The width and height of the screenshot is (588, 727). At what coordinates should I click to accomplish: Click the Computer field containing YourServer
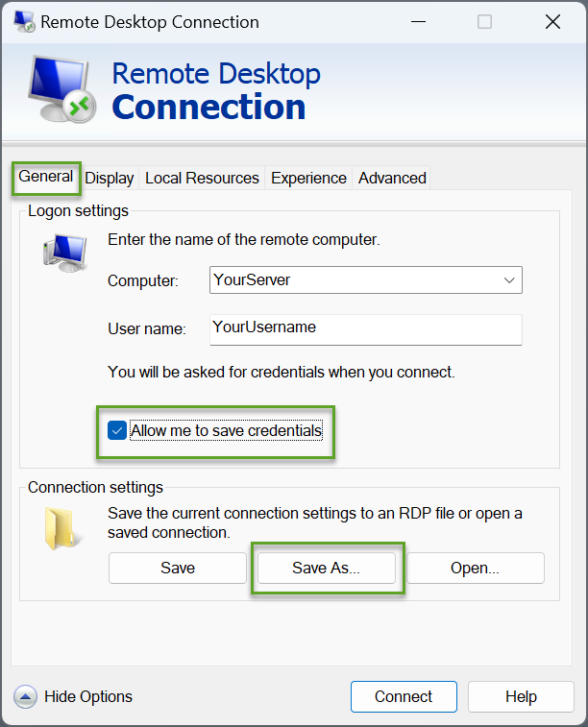366,280
